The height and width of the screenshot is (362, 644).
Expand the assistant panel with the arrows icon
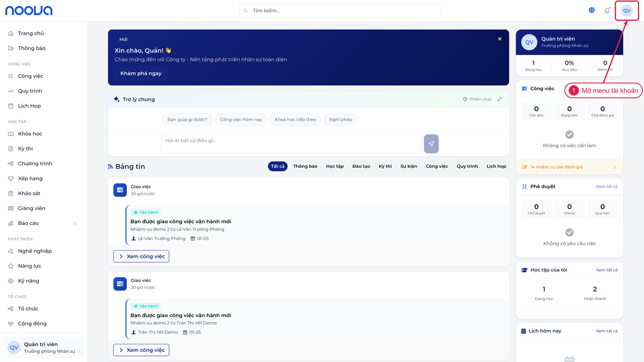(500, 99)
